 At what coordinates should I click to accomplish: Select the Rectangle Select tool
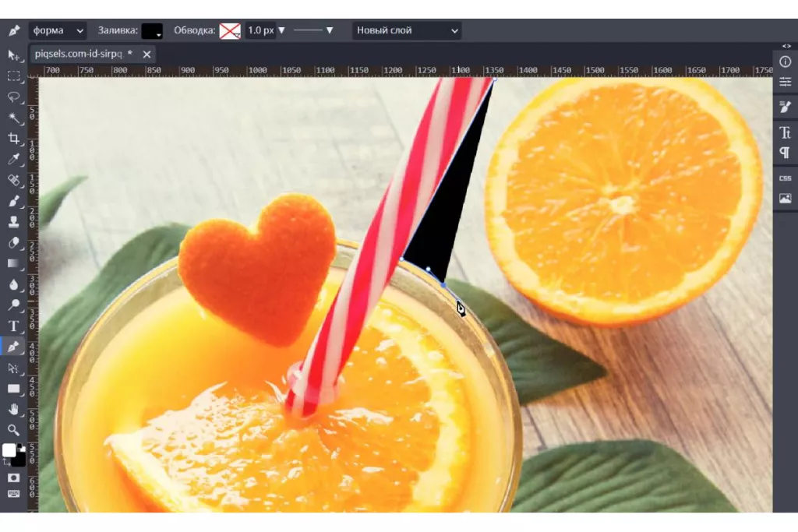pos(13,76)
